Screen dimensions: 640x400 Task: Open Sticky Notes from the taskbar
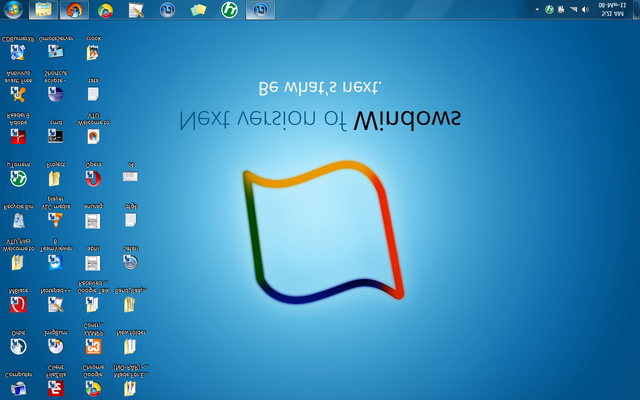[198, 10]
